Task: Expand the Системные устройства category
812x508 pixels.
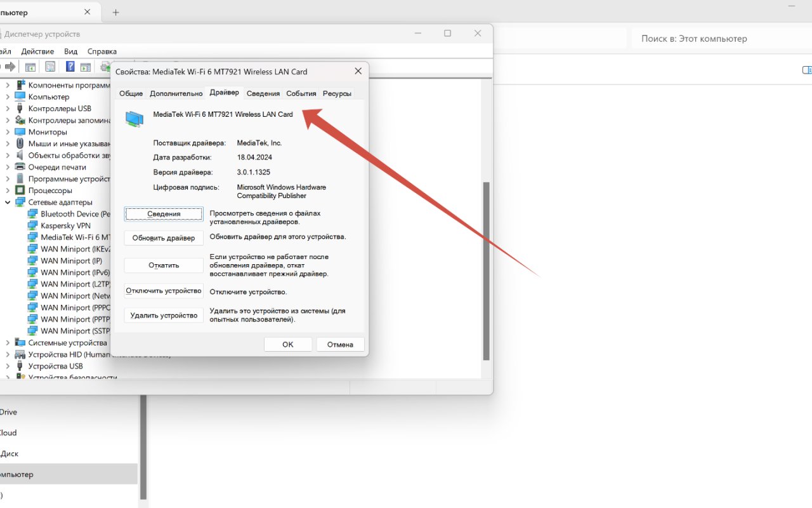Action: pos(8,343)
